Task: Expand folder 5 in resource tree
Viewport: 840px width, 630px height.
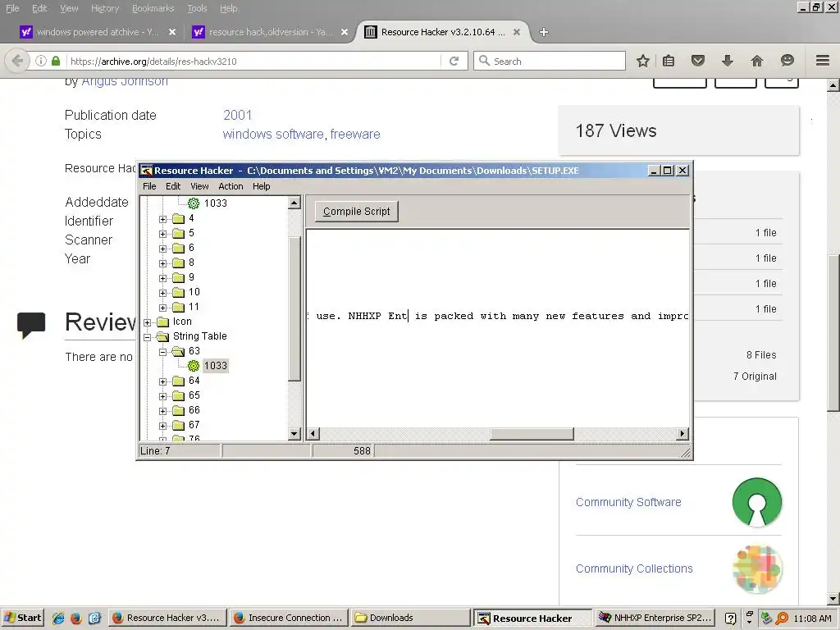Action: pyautogui.click(x=163, y=234)
